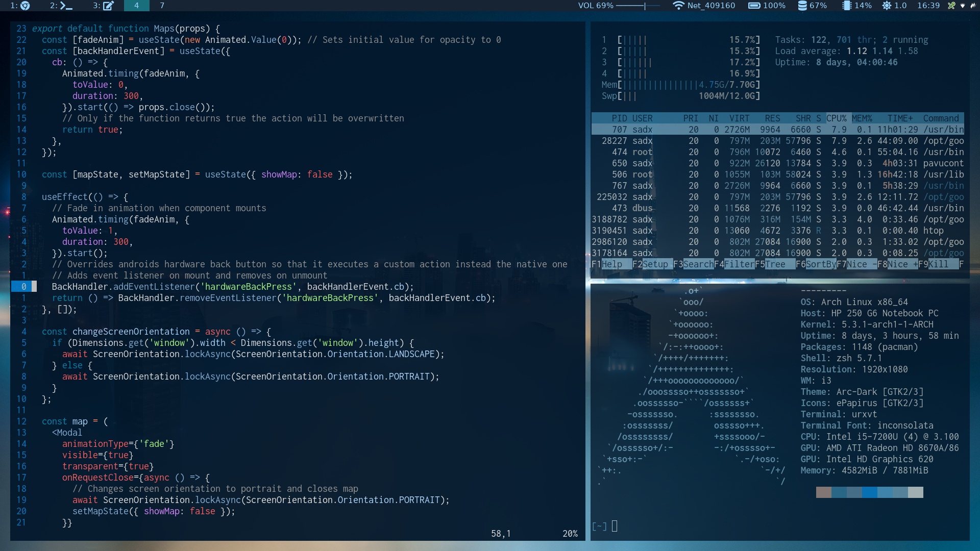Screen dimensions: 980x551
Task: Click the memory chip icon showing 14%
Action: coord(847,6)
